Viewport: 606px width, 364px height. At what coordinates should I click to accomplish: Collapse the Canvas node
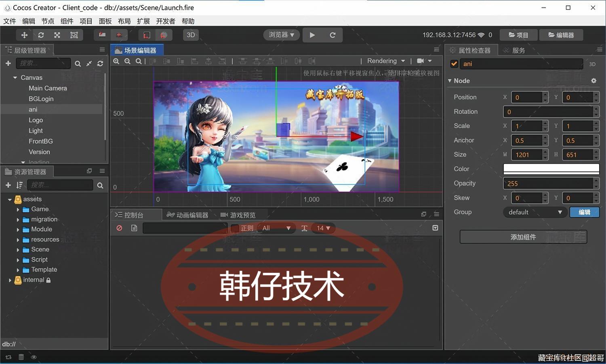pyautogui.click(x=15, y=77)
